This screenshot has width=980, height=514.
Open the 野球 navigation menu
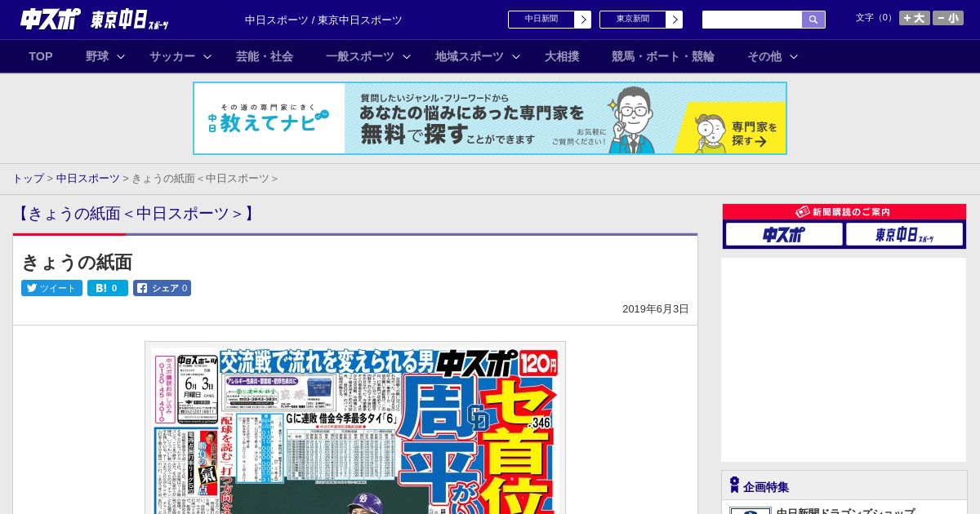point(97,56)
